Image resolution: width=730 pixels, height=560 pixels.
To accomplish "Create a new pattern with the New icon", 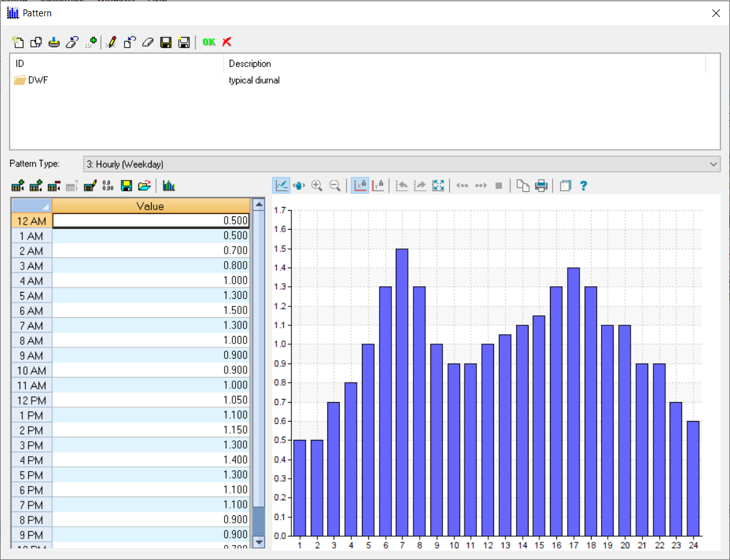I will pos(18,42).
